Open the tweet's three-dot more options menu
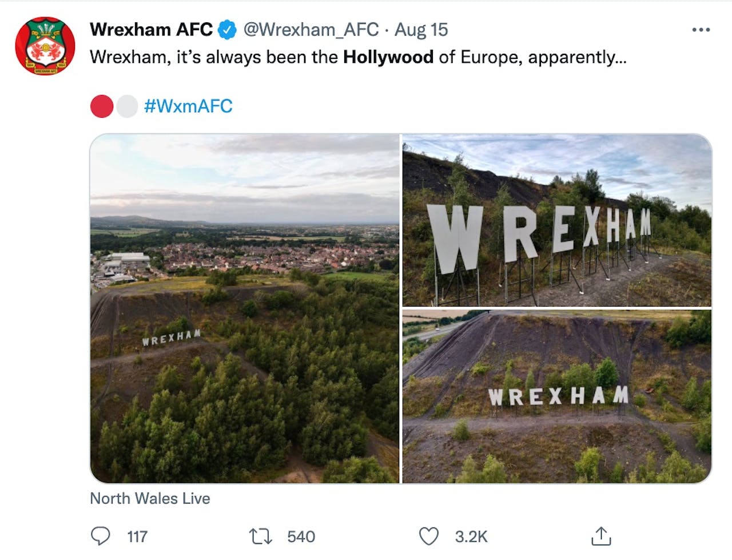Viewport: 732px width, 560px height. [701, 30]
